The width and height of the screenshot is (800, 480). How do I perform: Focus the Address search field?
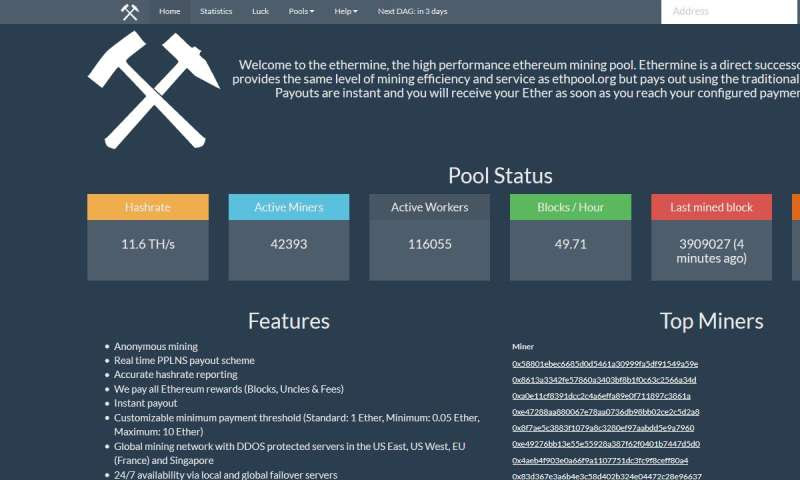[730, 11]
